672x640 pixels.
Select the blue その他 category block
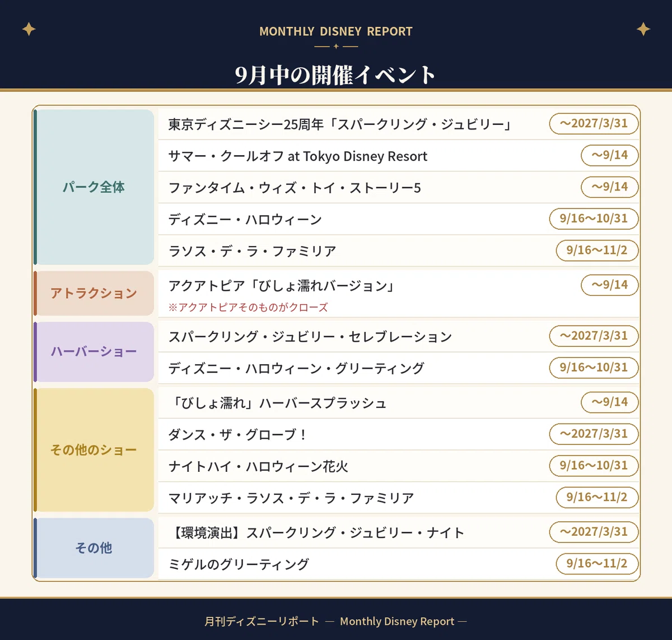[x=94, y=548]
